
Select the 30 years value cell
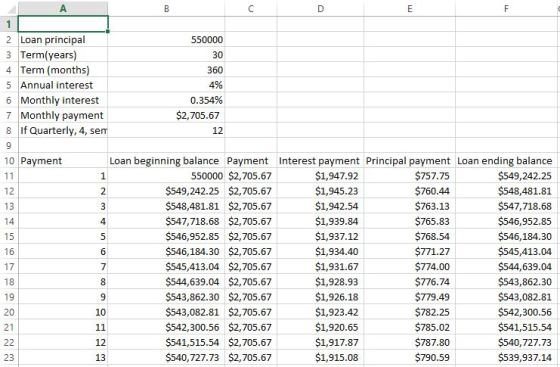click(x=166, y=55)
